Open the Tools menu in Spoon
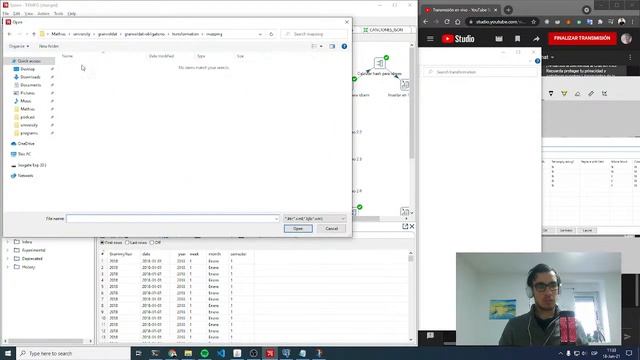640x360 pixels. [58, 13]
